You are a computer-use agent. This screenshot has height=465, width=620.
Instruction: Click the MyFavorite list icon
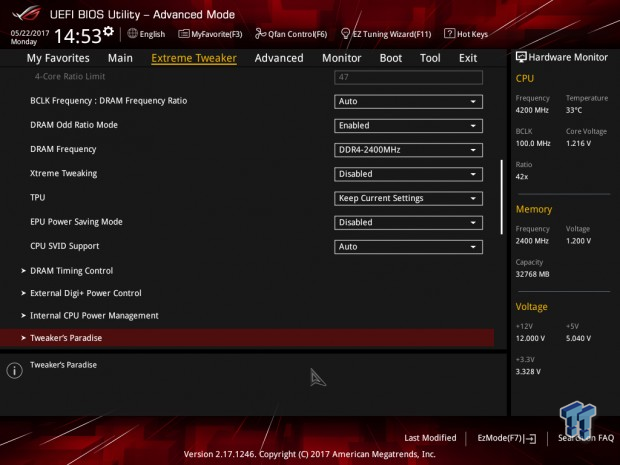pyautogui.click(x=184, y=34)
